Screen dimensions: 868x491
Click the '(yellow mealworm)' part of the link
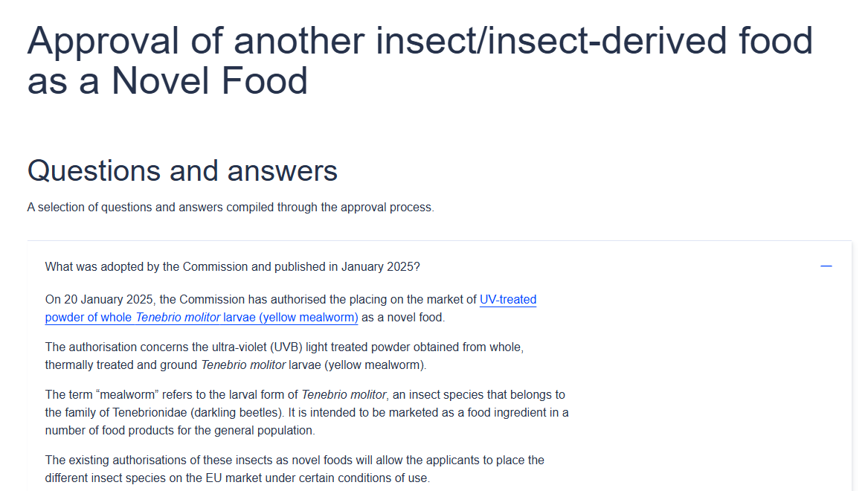tap(309, 318)
